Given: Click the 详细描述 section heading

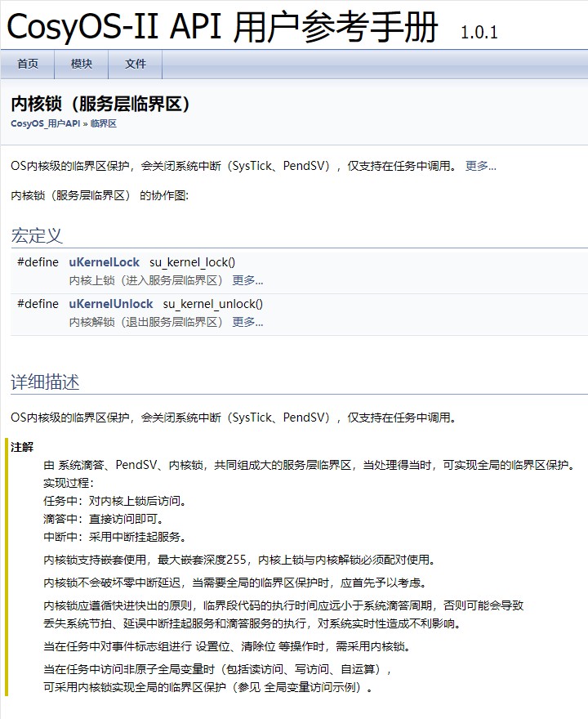Looking at the screenshot, I should pos(45,382).
